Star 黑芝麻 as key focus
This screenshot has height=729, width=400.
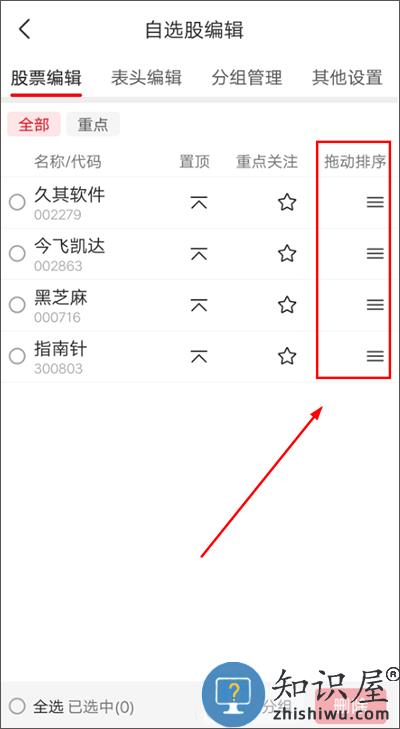pyautogui.click(x=287, y=305)
